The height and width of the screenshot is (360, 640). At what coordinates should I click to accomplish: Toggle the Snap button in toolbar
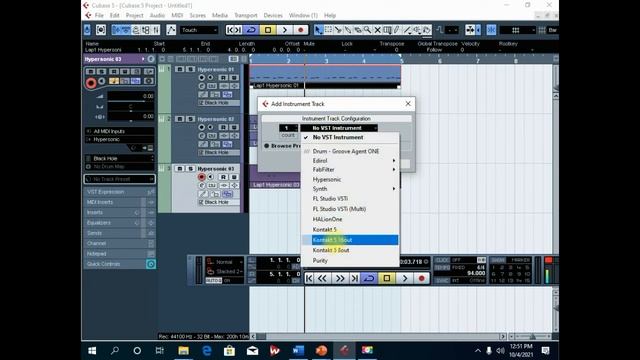(491, 30)
